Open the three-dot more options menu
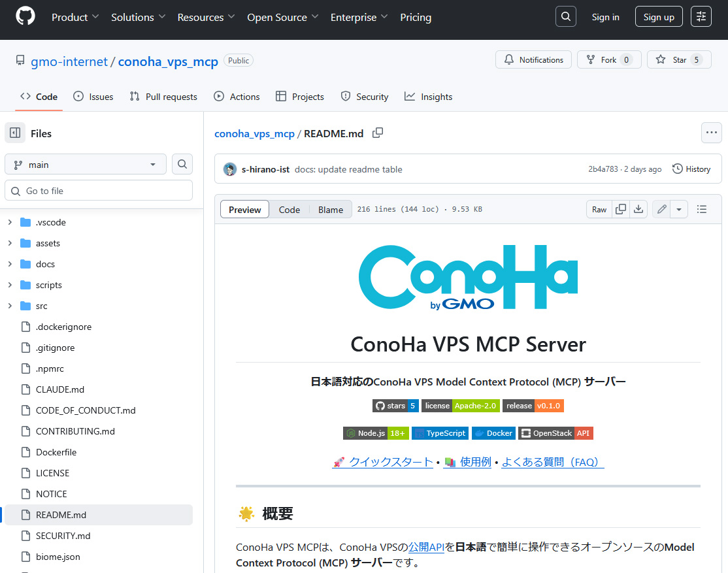Viewport: 728px width, 573px height. tap(711, 133)
